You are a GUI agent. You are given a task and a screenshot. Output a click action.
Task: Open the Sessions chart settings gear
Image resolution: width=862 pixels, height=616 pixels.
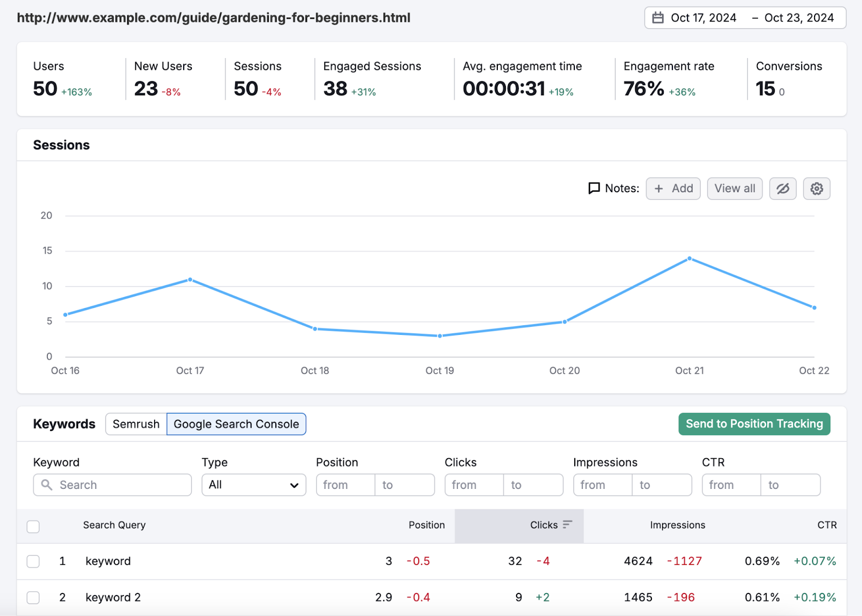pyautogui.click(x=816, y=188)
